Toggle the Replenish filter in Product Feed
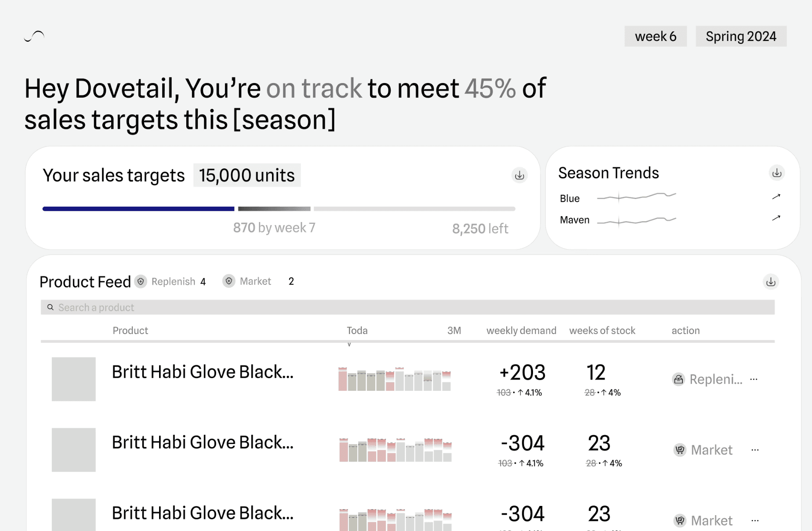 (x=170, y=281)
